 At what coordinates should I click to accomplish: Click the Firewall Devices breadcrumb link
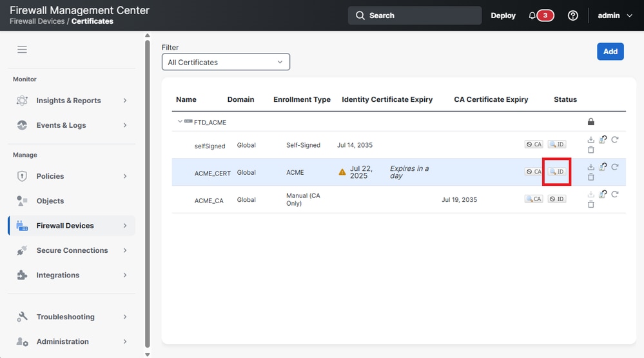coord(37,21)
